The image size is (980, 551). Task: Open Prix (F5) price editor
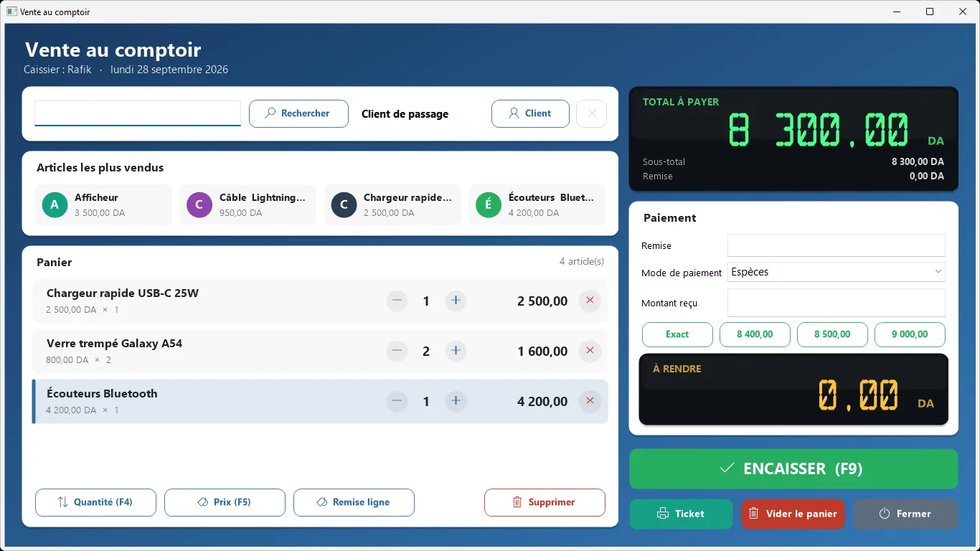[x=225, y=502]
